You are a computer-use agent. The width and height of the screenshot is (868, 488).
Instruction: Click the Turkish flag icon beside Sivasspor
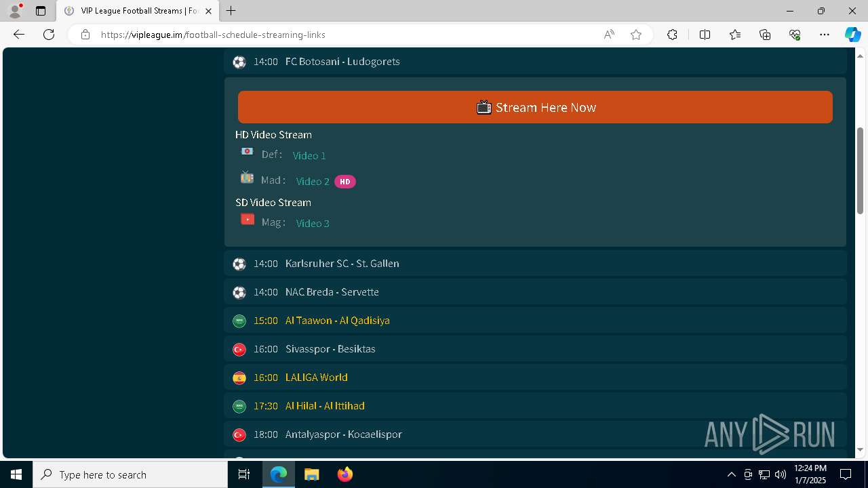pos(239,350)
